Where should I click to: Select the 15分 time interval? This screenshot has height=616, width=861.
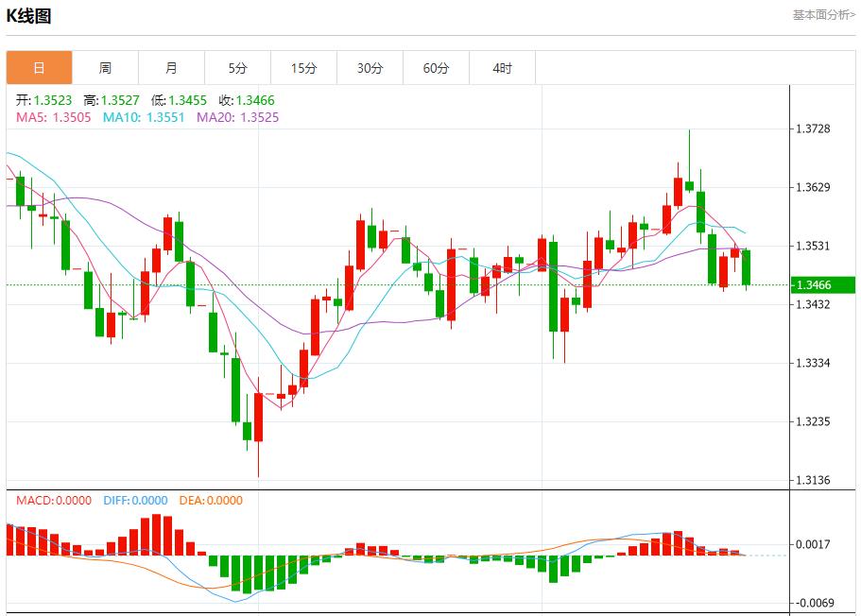coord(303,67)
